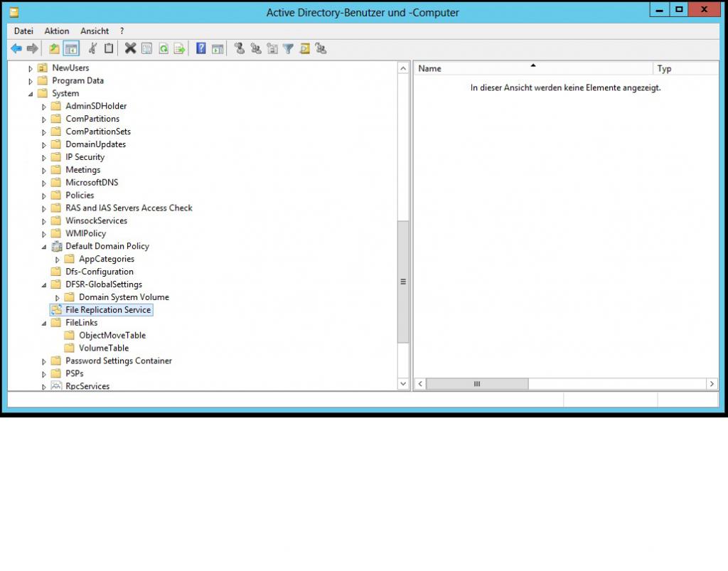Click the File Replication Service folder icon

[x=56, y=309]
